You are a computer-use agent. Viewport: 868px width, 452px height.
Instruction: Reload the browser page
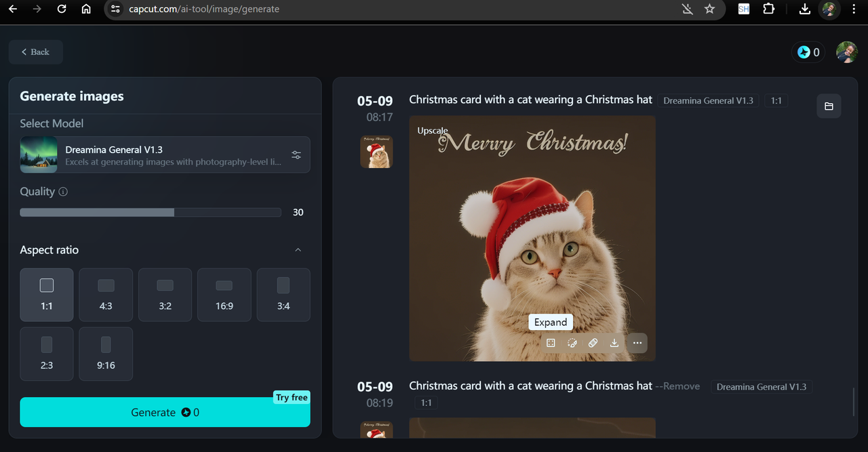[x=62, y=9]
